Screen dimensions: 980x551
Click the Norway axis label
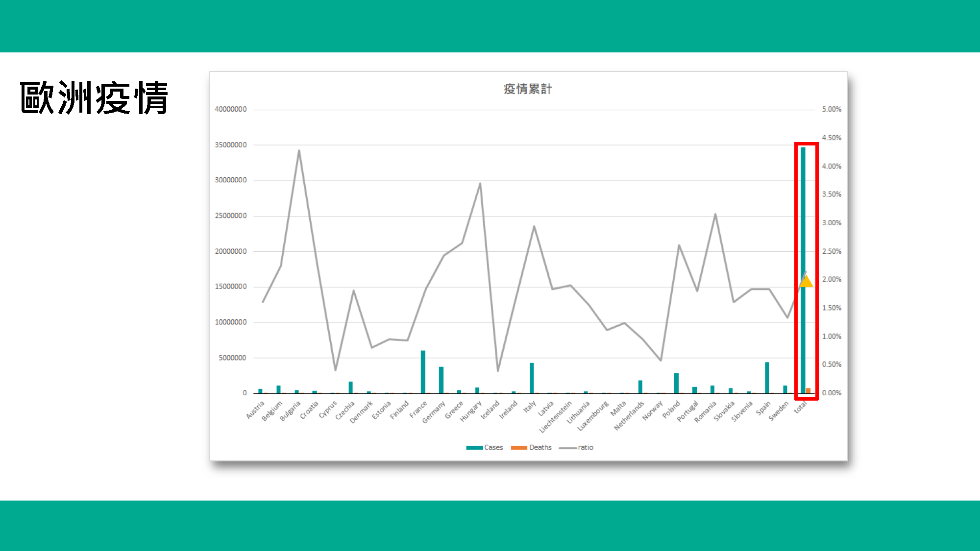(652, 410)
